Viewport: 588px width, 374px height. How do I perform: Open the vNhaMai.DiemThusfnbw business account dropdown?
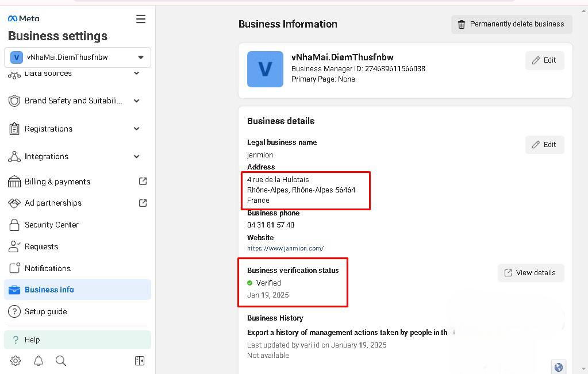[78, 57]
